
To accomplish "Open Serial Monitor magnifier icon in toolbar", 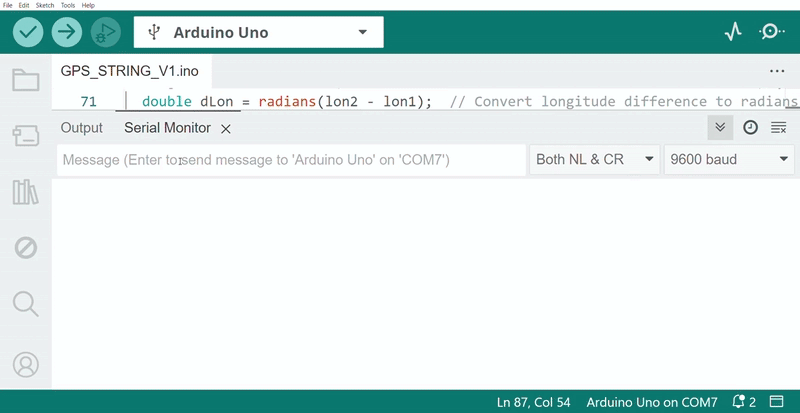I will (x=772, y=32).
